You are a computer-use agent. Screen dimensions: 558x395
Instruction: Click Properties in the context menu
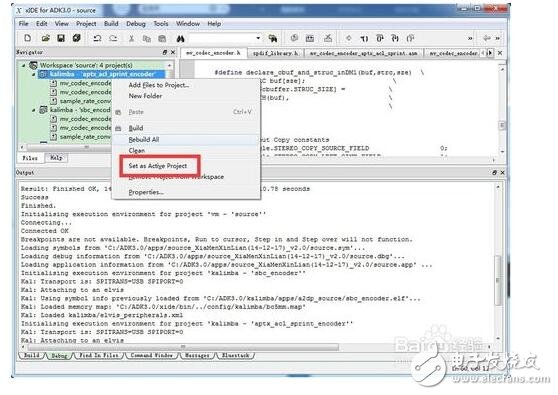pos(146,192)
